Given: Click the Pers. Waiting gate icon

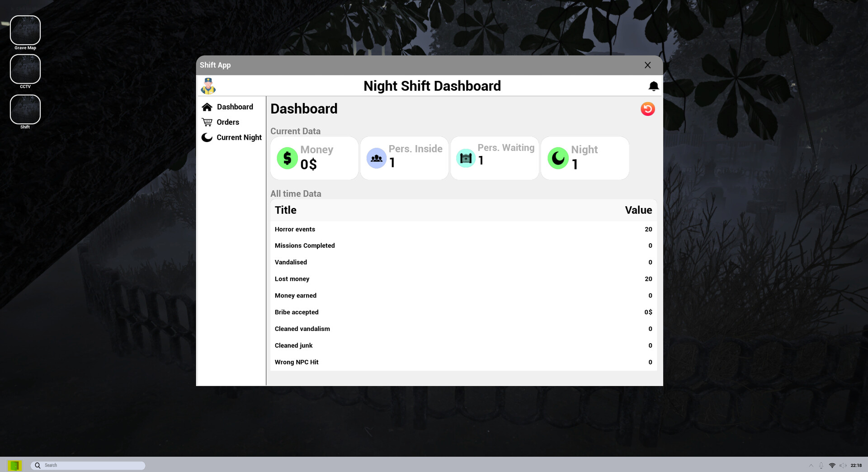Looking at the screenshot, I should point(465,158).
